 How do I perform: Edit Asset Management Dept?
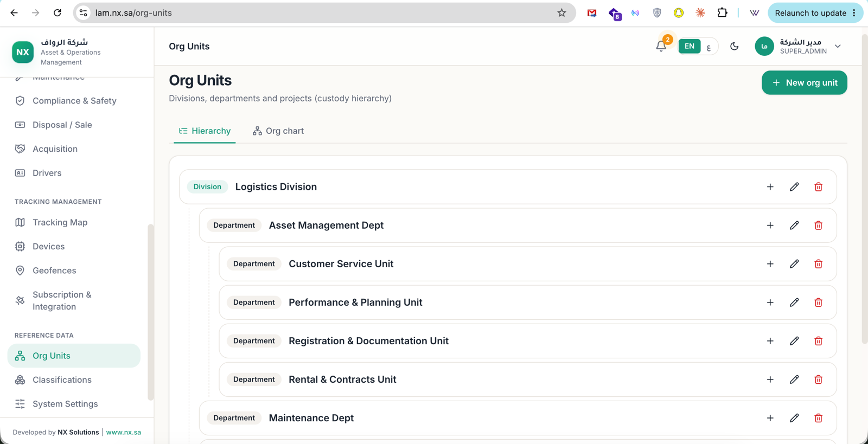(794, 226)
